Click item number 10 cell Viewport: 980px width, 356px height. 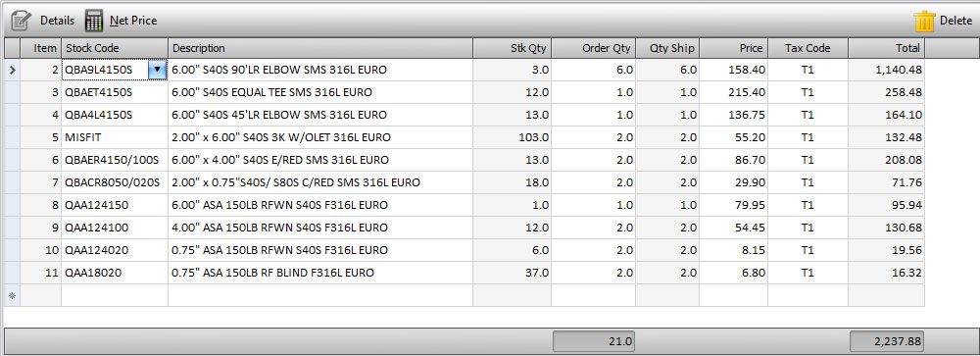coord(40,250)
